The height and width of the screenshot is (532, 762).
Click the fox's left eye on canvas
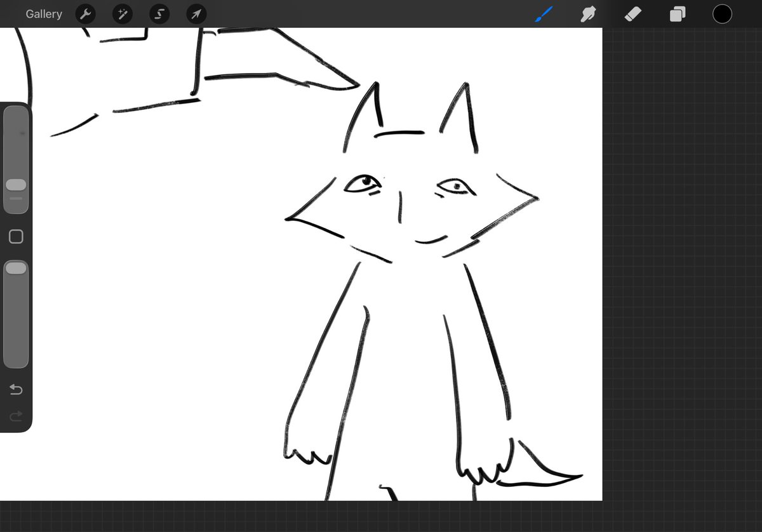tap(363, 183)
